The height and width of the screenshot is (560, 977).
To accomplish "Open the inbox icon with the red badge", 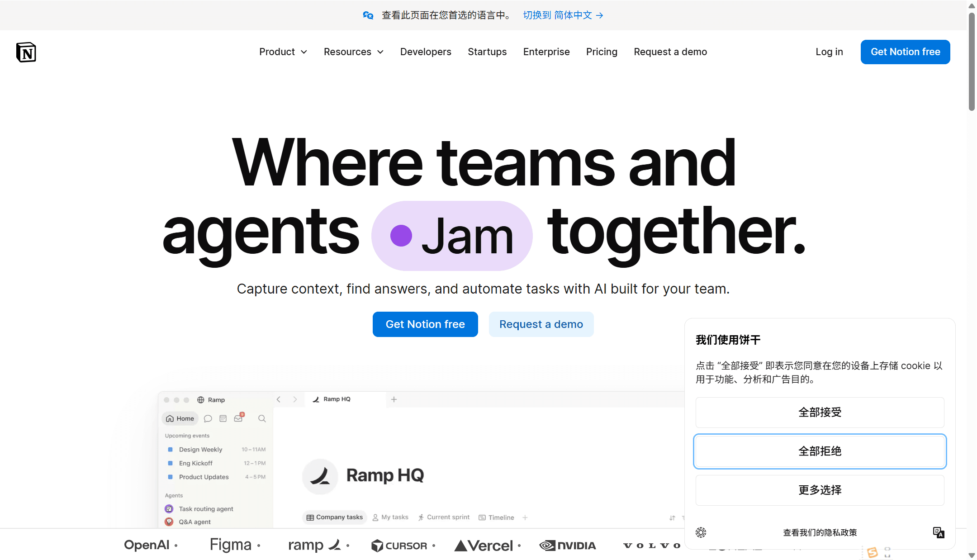I will point(239,418).
